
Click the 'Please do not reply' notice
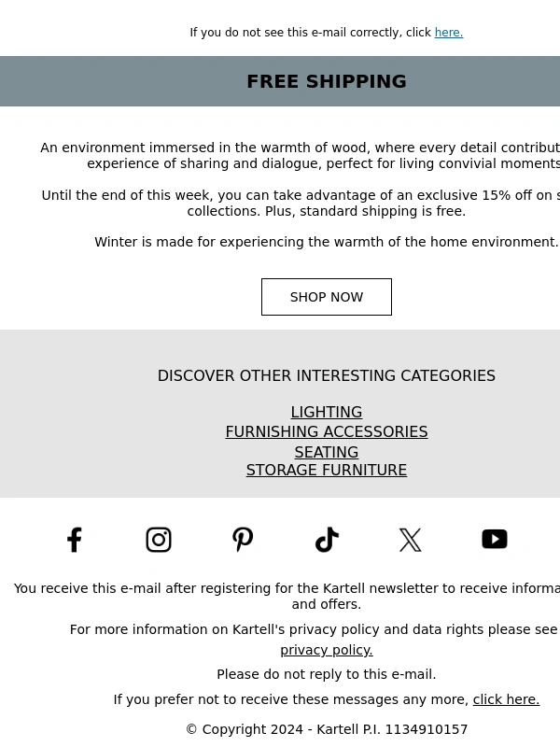click(327, 674)
